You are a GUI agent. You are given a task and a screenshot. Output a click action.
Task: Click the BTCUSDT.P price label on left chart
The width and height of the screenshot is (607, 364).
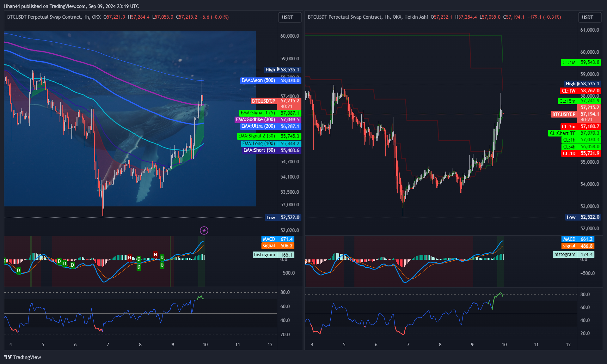[264, 101]
